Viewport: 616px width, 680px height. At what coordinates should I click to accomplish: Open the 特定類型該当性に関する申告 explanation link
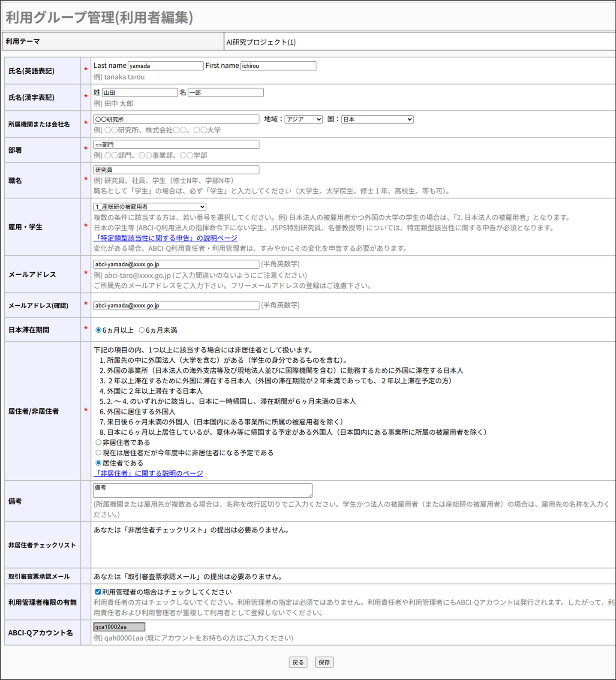tap(165, 238)
